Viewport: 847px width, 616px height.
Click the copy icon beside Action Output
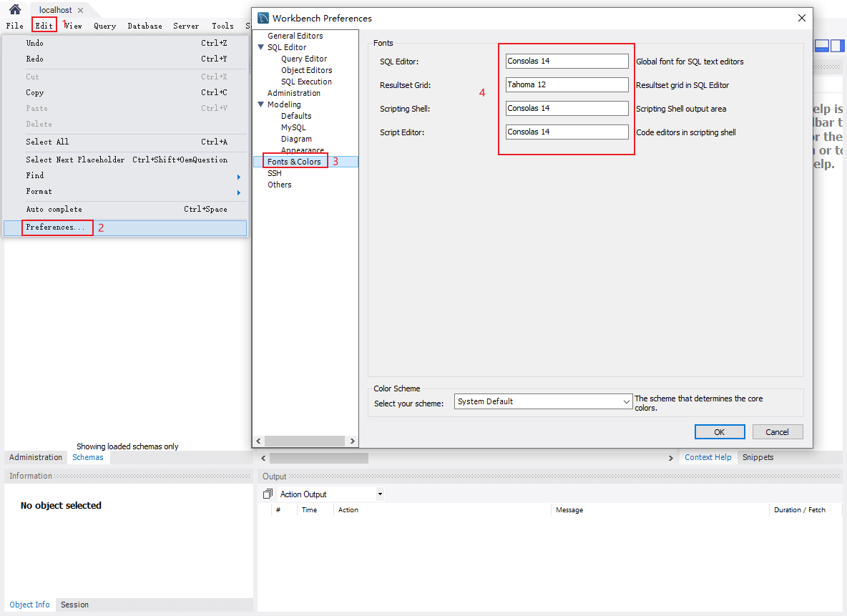[x=268, y=494]
